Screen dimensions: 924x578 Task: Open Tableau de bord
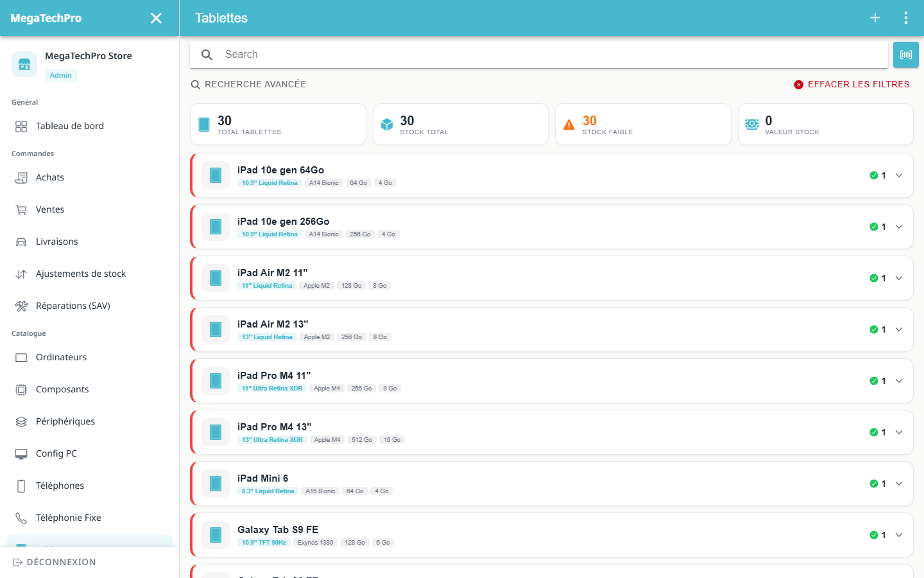[x=89, y=126]
